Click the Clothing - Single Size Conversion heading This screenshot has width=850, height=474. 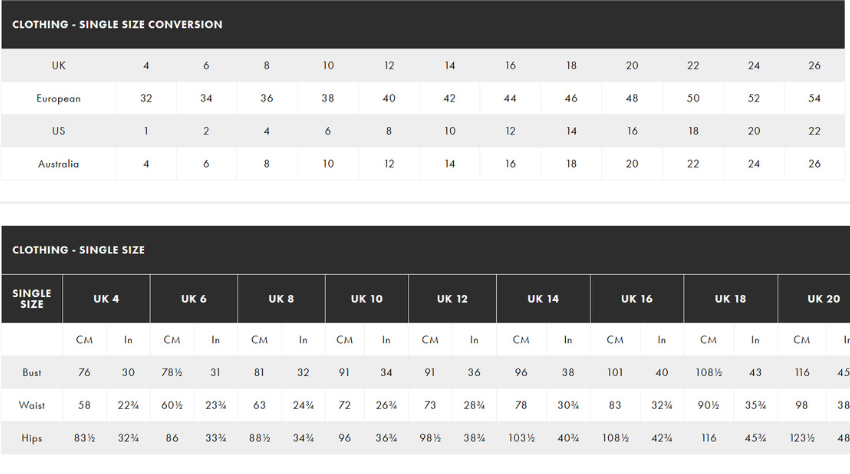pos(117,24)
